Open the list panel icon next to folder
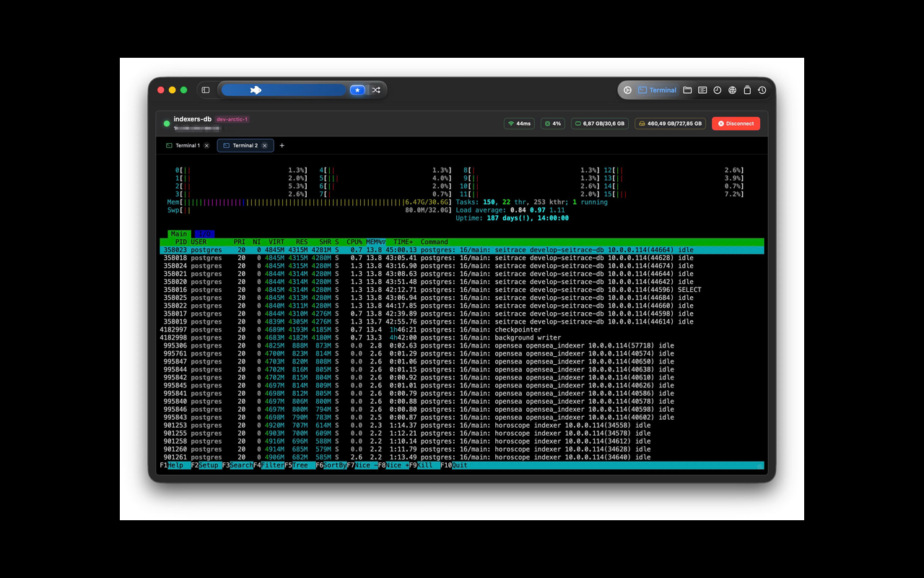 702,90
